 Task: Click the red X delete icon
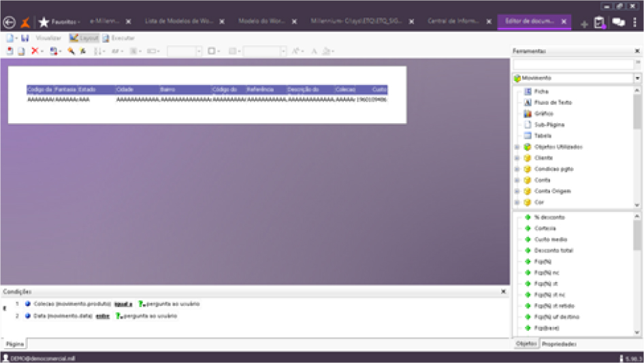35,51
